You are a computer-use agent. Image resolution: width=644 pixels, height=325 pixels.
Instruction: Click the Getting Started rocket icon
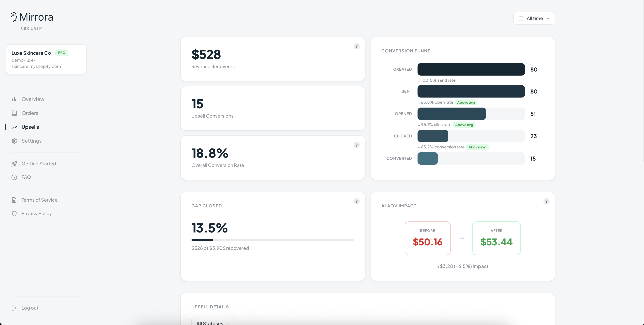tap(14, 164)
